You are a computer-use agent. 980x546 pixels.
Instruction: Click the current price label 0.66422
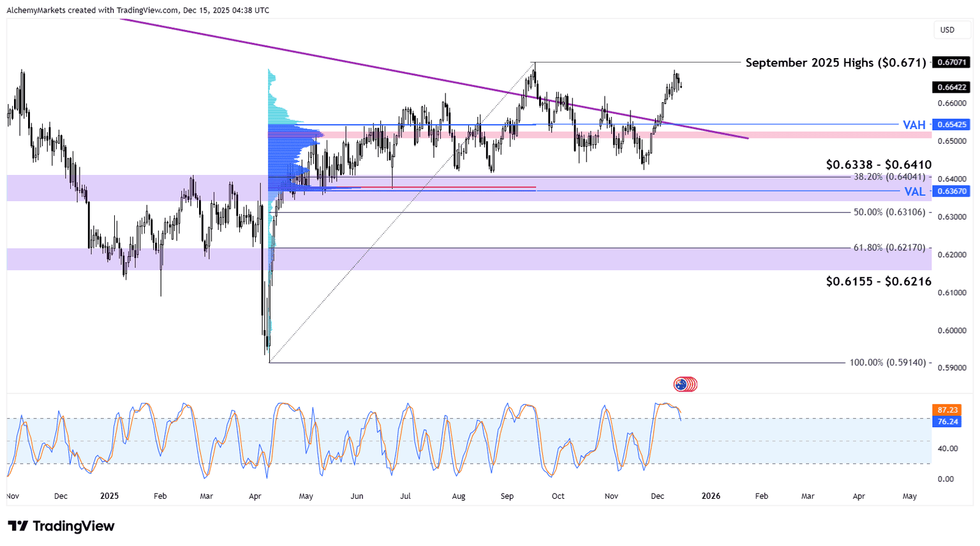click(x=951, y=87)
